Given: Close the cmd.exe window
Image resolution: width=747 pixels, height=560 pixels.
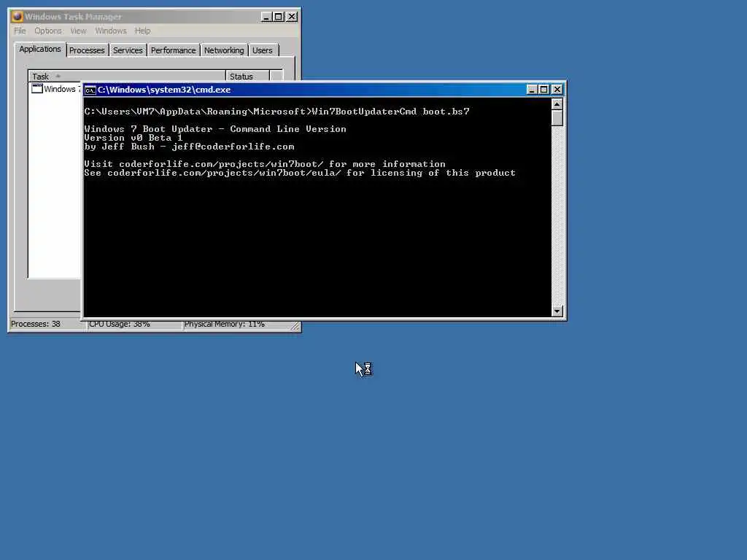Looking at the screenshot, I should 557,90.
